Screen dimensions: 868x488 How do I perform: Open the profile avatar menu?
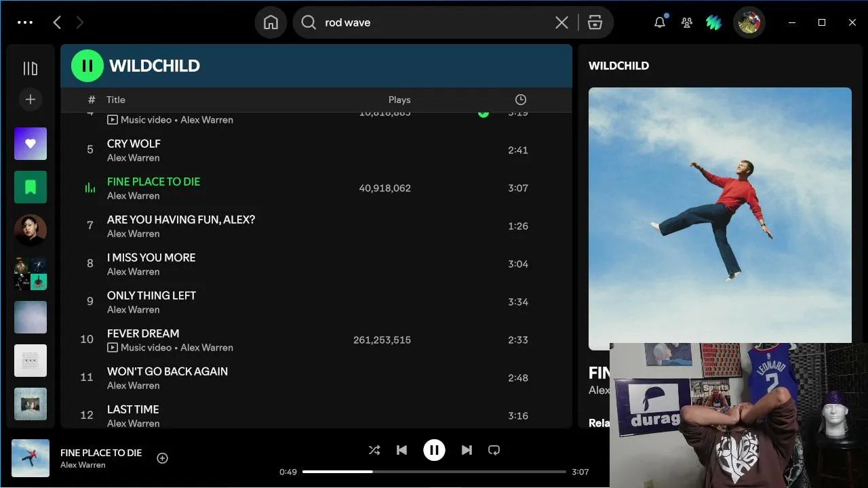749,22
